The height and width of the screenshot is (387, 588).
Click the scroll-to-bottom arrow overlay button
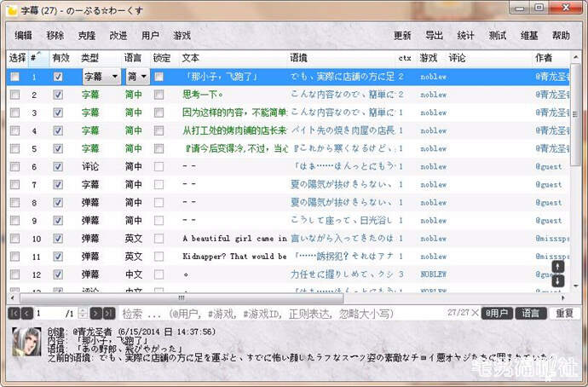pyautogui.click(x=558, y=280)
